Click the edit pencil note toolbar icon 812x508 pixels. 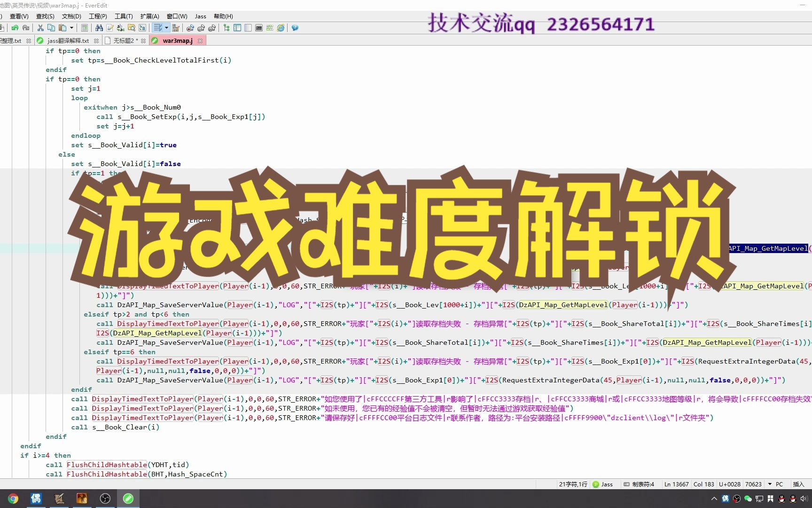pyautogui.click(x=109, y=28)
